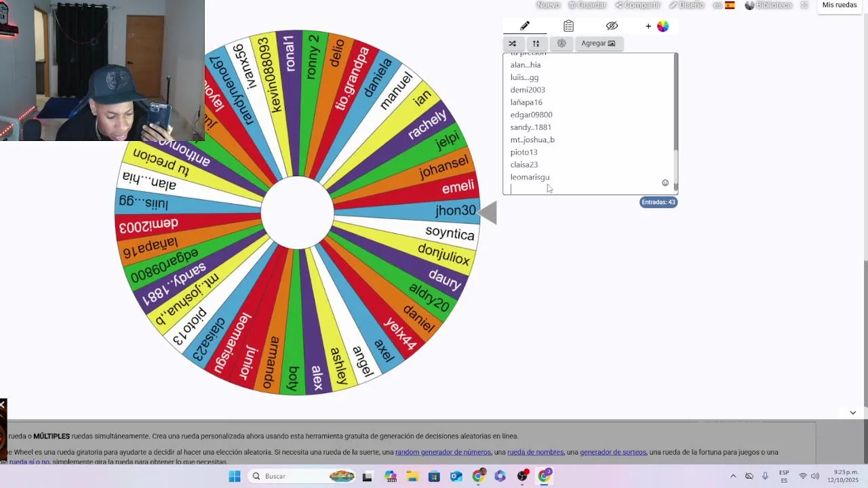Screen dimensions: 868x488
Task: Click entry 'demi2003' in list
Action: click(x=528, y=90)
